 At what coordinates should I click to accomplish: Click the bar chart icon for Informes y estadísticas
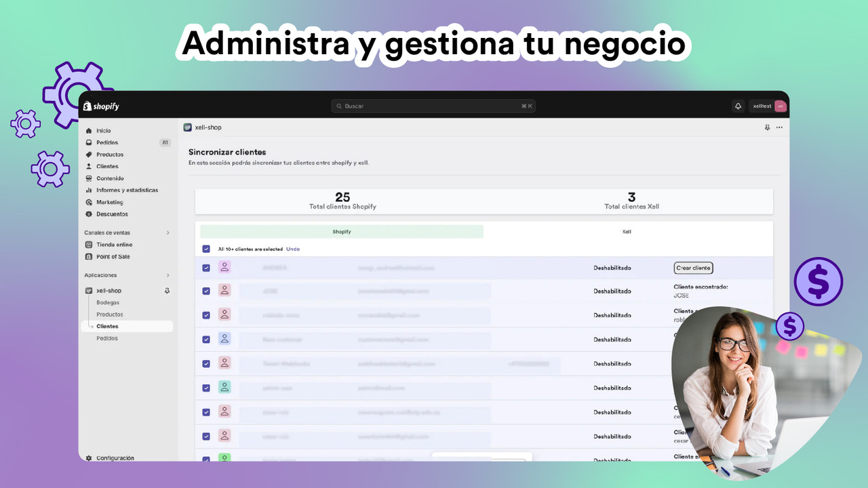[89, 190]
